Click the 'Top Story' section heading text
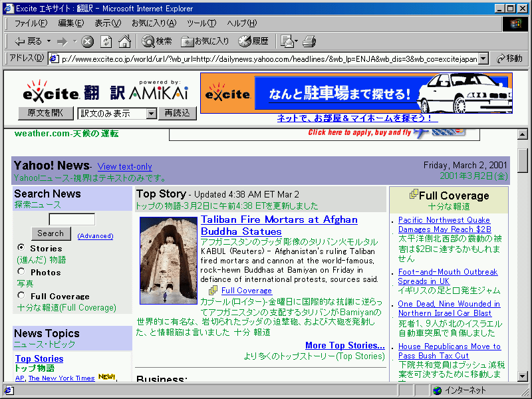This screenshot has width=532, height=399. pos(161,194)
